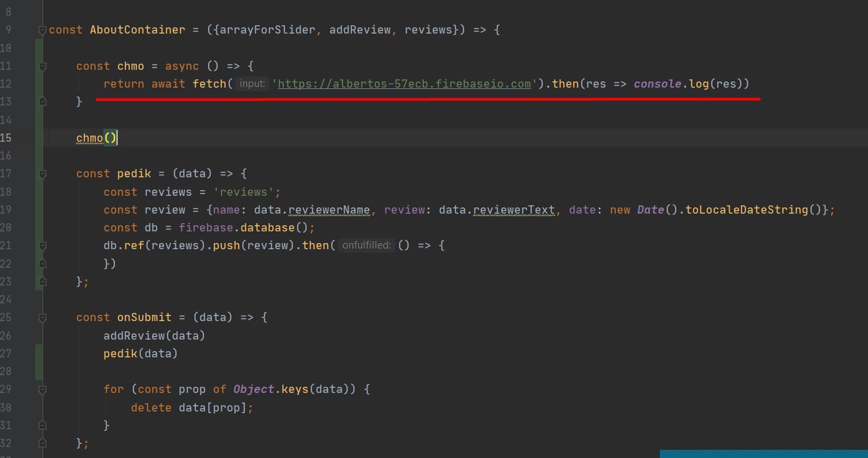The width and height of the screenshot is (868, 458).
Task: Collapse the pedik function on line 17
Action: pyautogui.click(x=42, y=174)
